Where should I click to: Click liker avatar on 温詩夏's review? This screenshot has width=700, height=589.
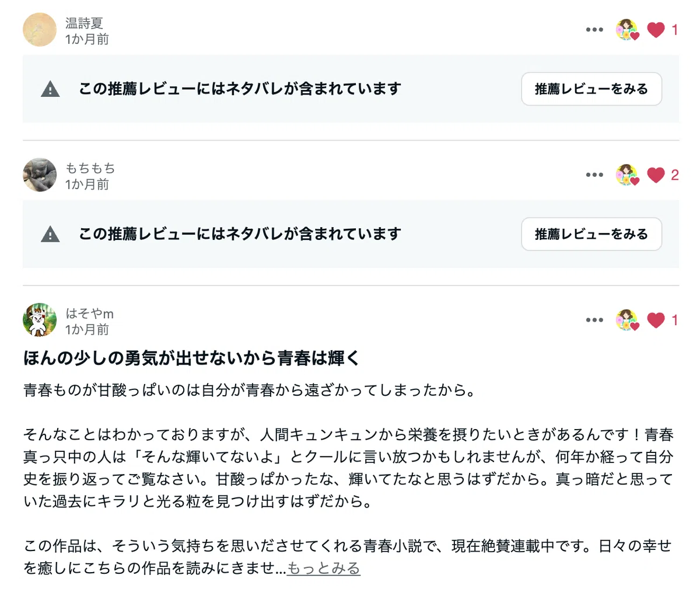627,30
